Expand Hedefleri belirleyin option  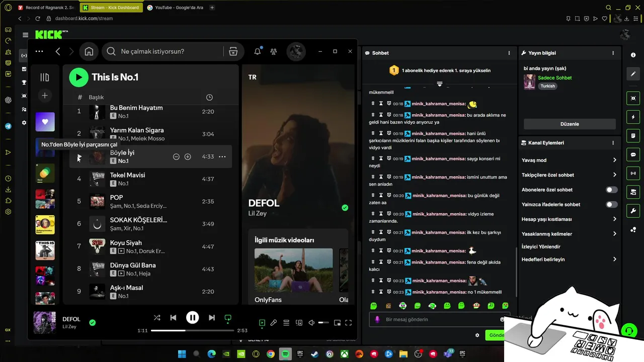[569, 259]
